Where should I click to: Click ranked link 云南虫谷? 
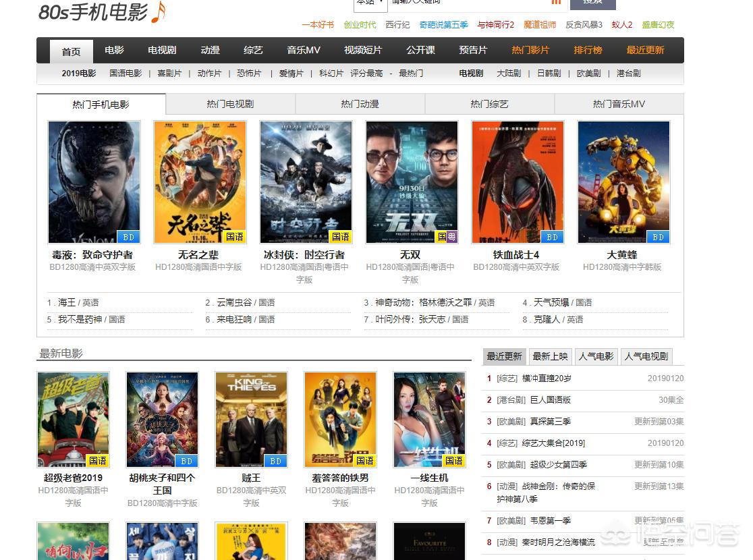[235, 302]
